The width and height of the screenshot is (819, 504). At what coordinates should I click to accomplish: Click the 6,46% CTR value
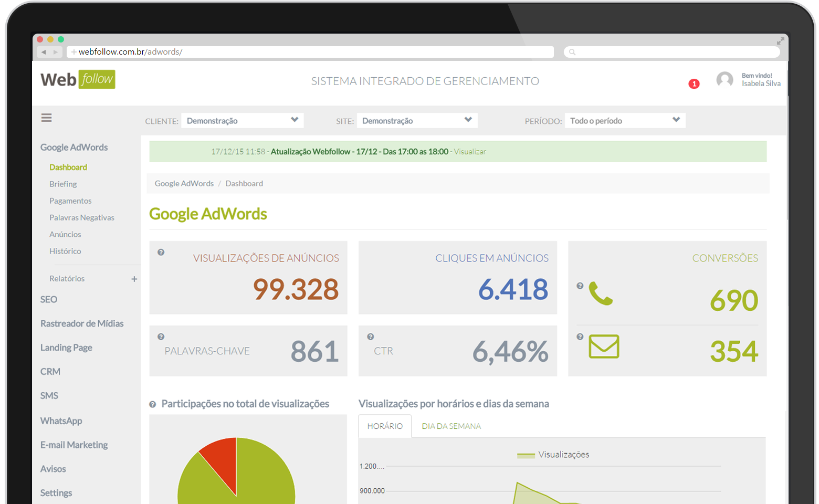[x=510, y=352]
